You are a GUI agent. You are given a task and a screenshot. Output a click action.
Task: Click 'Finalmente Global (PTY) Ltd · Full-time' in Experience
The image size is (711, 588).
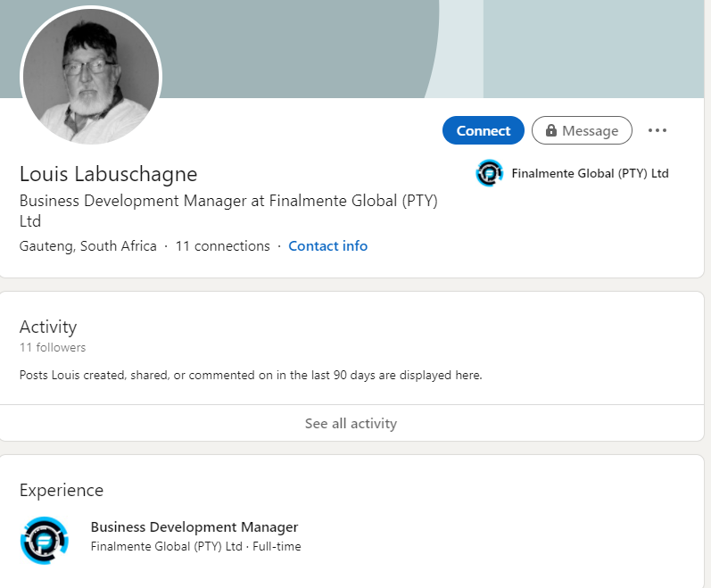point(196,546)
